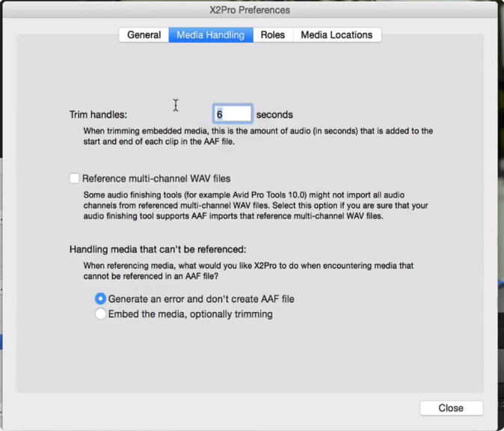Enable Reference multi-channel WAV files checkbox
Image resolution: width=504 pixels, height=431 pixels.
pyautogui.click(x=74, y=178)
